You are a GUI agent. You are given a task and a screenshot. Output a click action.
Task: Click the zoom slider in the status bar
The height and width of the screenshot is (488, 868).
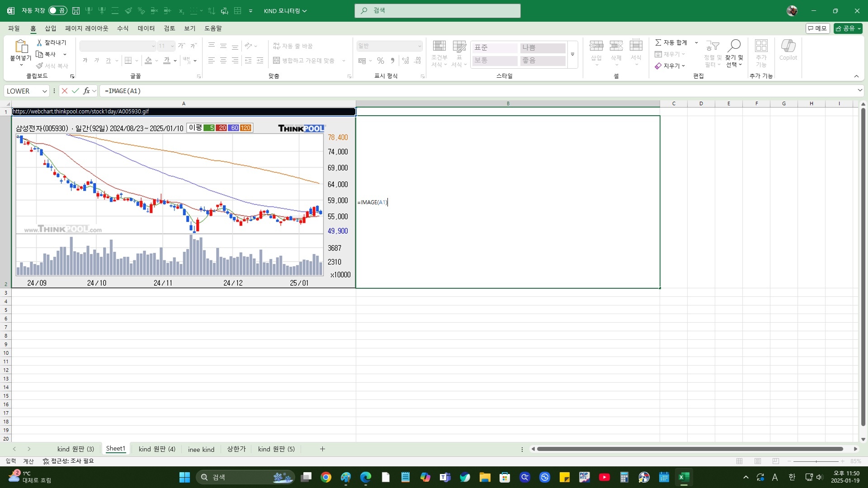[x=816, y=461]
